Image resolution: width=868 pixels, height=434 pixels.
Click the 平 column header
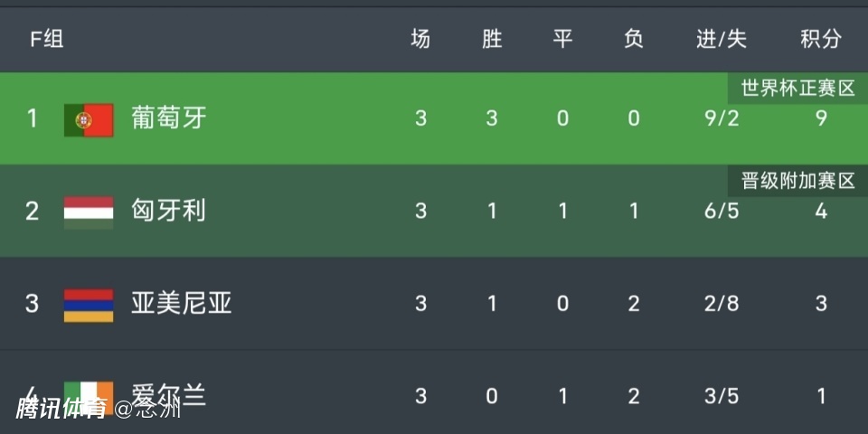(x=562, y=39)
